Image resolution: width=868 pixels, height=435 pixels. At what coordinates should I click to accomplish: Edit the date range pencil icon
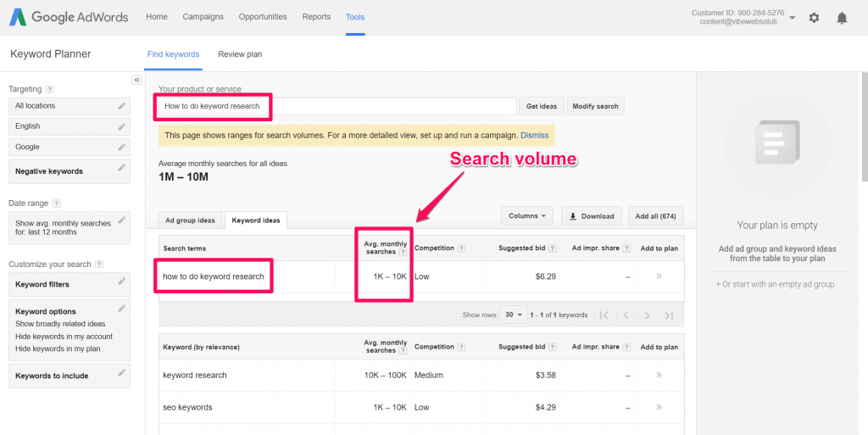click(122, 220)
